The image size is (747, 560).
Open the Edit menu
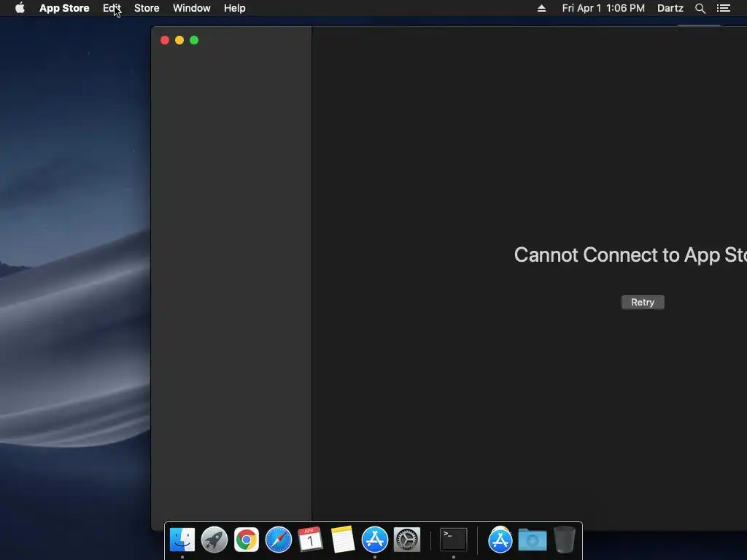coord(112,8)
